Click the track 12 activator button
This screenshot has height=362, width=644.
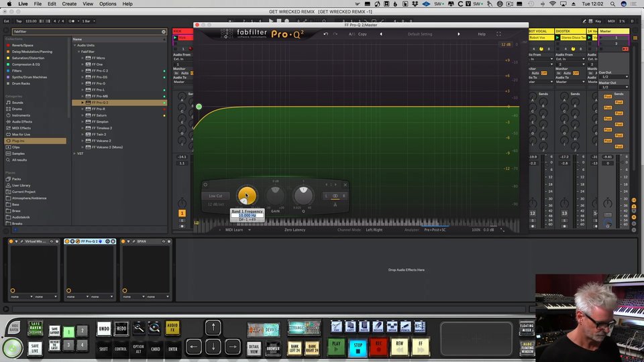(532, 213)
